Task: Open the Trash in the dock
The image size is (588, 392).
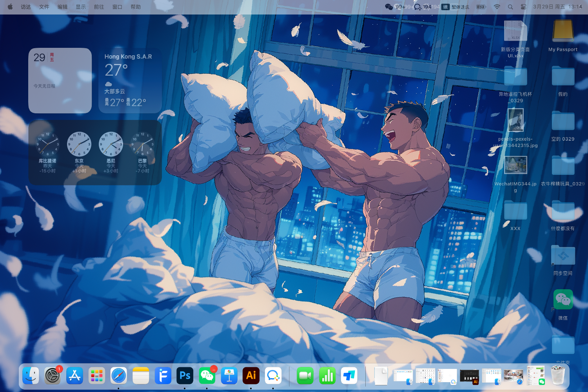Action: (x=558, y=376)
